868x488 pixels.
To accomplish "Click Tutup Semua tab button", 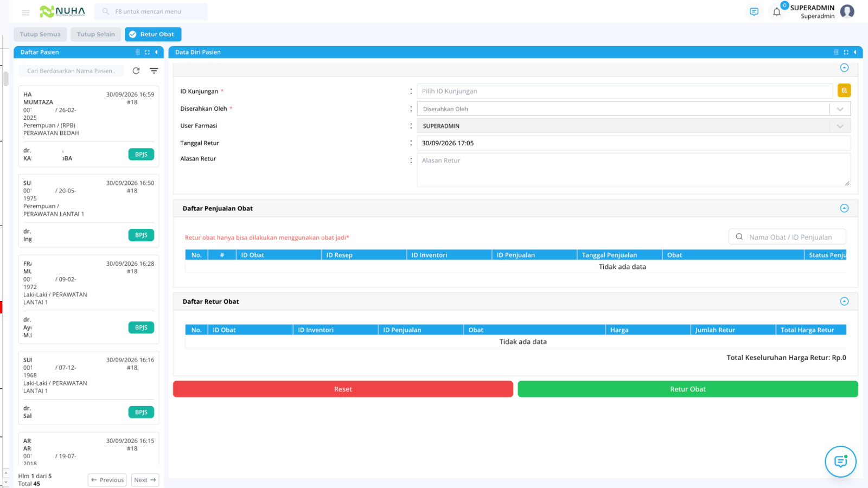I will 40,34.
